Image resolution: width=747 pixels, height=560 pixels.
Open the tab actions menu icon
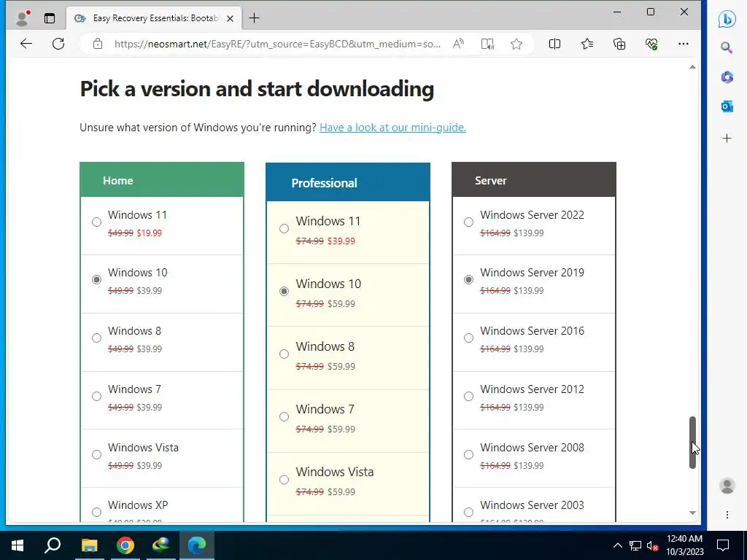click(x=50, y=18)
